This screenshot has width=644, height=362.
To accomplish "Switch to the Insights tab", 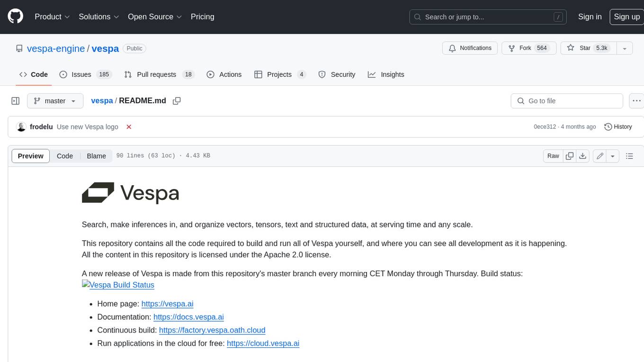I will tap(386, 74).
